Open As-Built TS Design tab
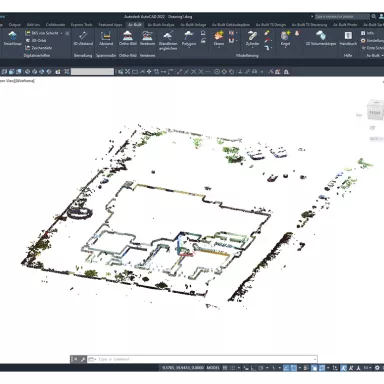The width and height of the screenshot is (384, 384). click(x=271, y=25)
